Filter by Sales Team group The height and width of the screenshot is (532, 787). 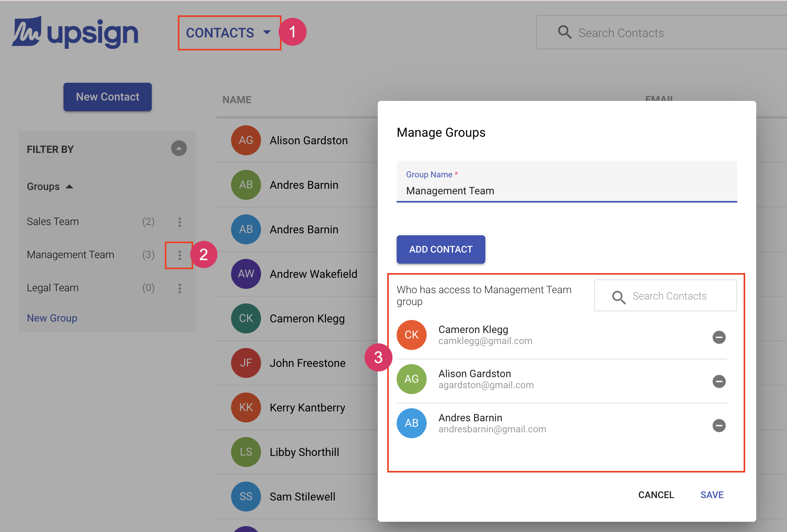click(53, 221)
